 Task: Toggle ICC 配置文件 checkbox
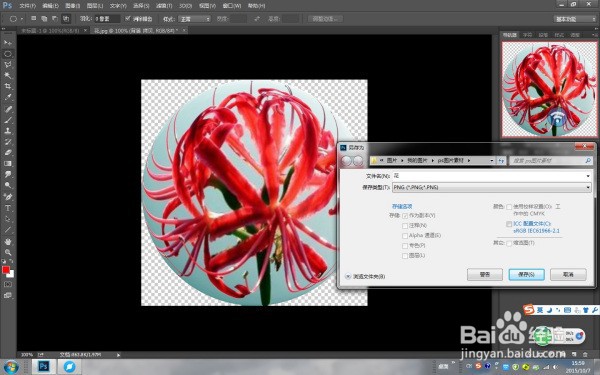coord(509,224)
